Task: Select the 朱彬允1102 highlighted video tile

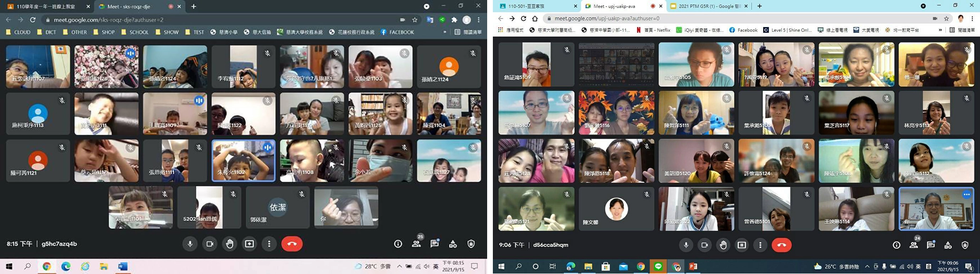Action: [244, 161]
